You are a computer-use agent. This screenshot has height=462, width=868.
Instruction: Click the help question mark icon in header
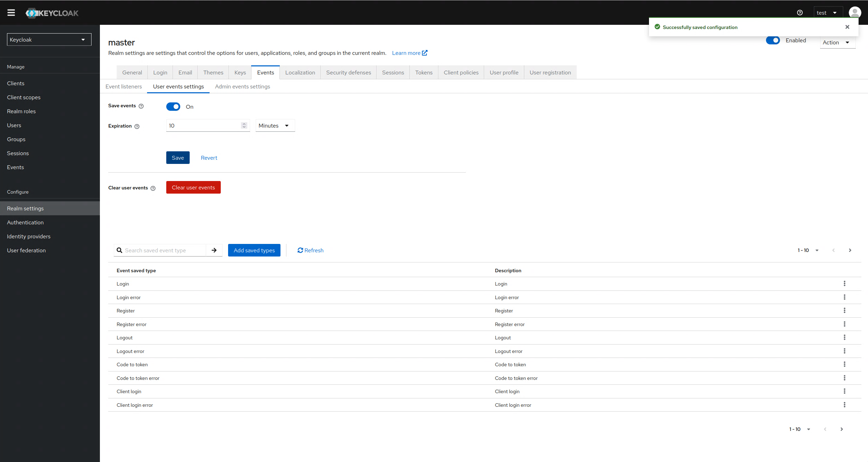point(800,13)
